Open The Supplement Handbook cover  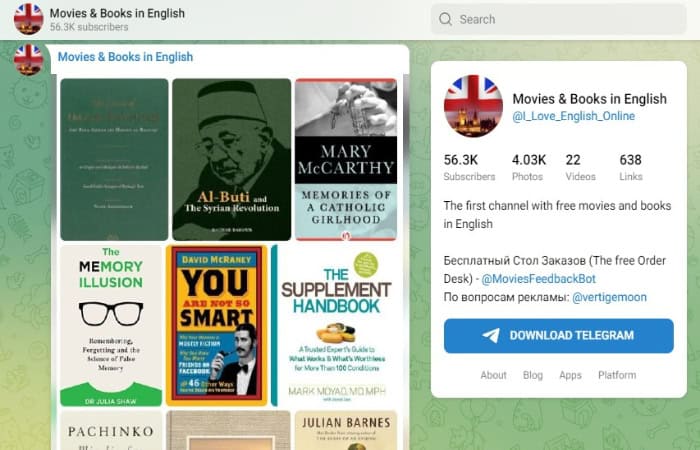pos(334,325)
